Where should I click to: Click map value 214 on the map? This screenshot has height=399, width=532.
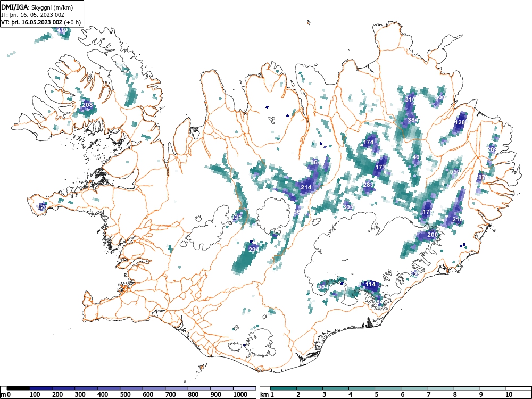tap(306, 187)
